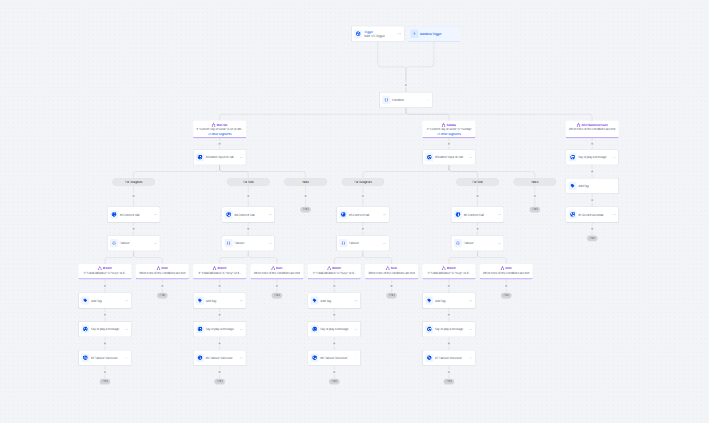The width and height of the screenshot is (709, 423).
Task: Click the Mon-Sat branch fork icon
Action: (x=213, y=125)
